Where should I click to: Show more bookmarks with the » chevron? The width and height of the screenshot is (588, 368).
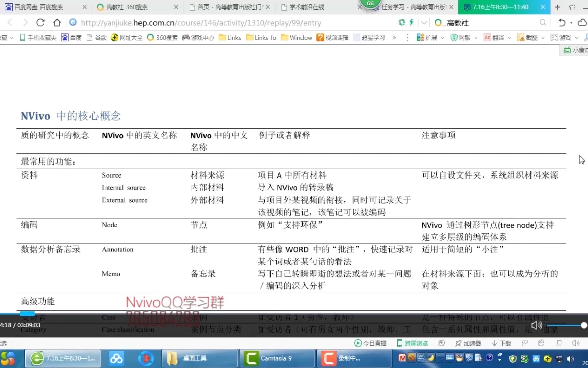[x=394, y=37]
